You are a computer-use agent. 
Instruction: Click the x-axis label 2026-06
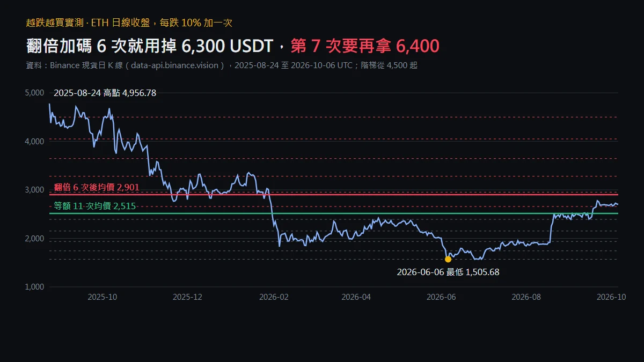pos(441,297)
